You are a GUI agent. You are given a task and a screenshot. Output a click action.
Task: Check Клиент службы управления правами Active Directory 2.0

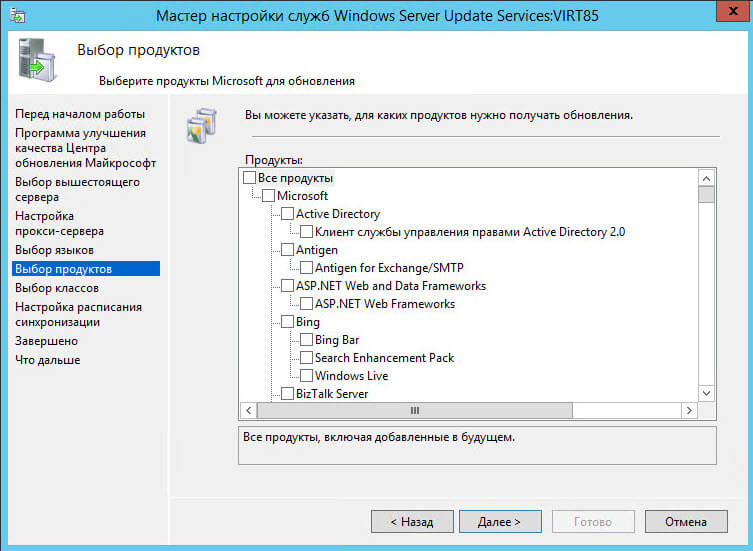(306, 232)
